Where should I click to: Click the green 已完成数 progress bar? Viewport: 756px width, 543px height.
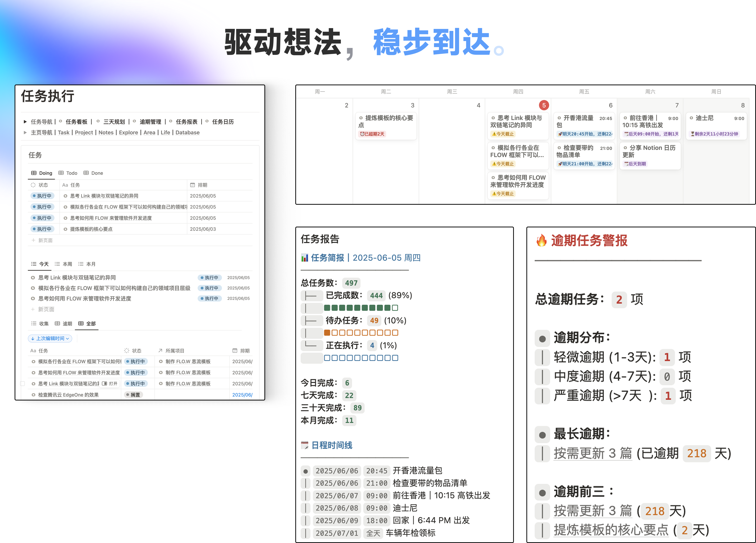point(361,308)
